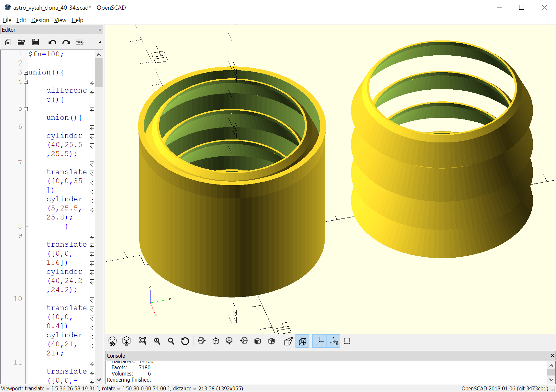This screenshot has height=392, width=556.
Task: Save the file with the floppy disk icon
Action: [36, 42]
